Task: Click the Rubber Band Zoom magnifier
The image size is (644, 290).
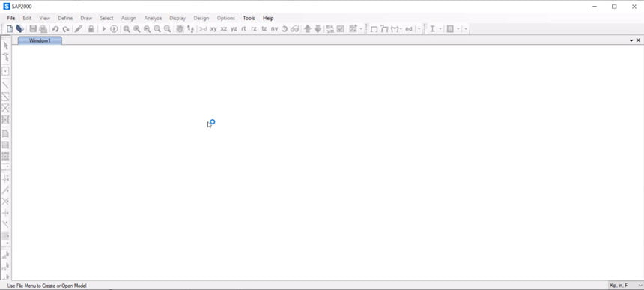Action: coord(127,29)
